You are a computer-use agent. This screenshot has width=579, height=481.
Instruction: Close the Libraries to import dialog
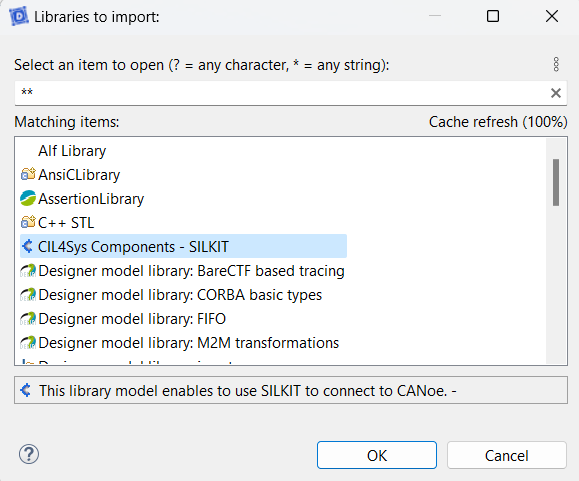[552, 16]
